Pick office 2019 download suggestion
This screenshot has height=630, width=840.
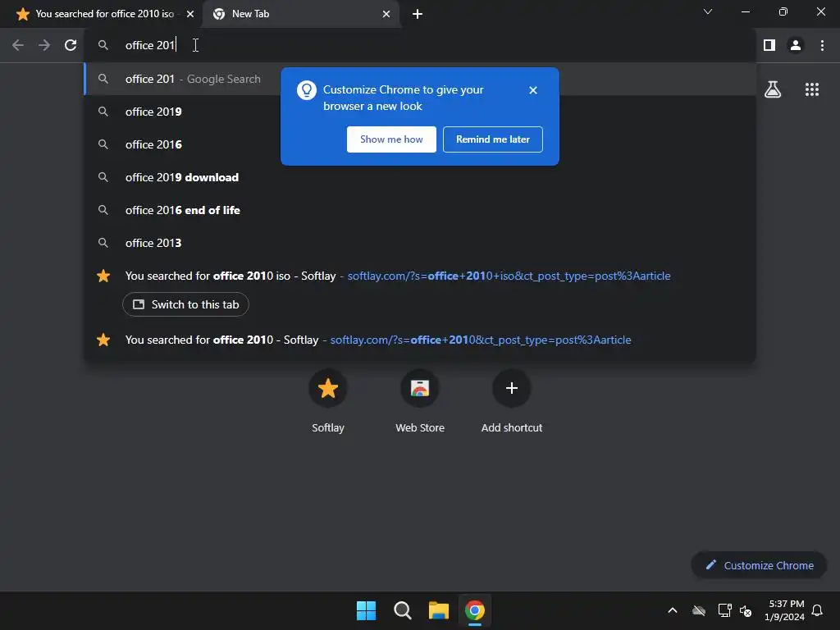(420, 177)
